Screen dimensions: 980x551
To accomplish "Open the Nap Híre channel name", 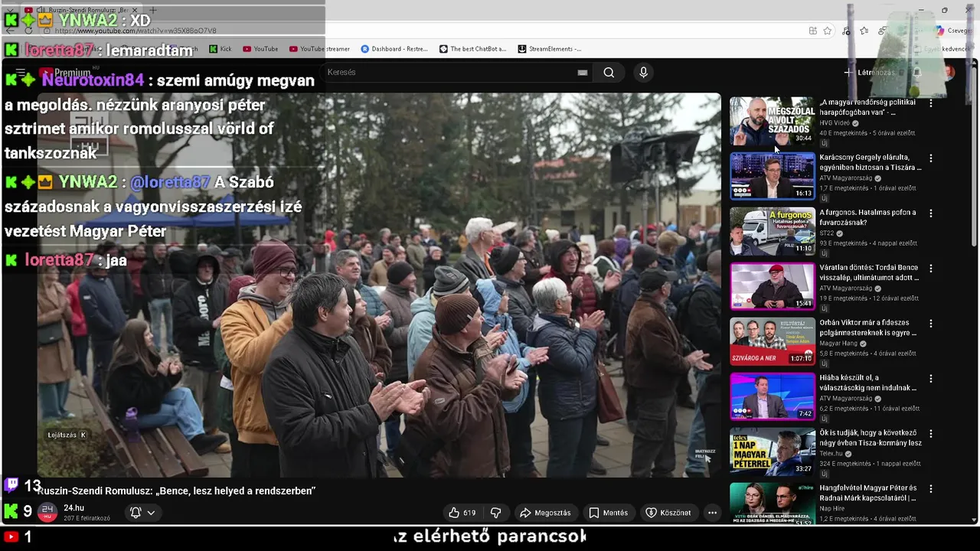I will click(x=831, y=509).
